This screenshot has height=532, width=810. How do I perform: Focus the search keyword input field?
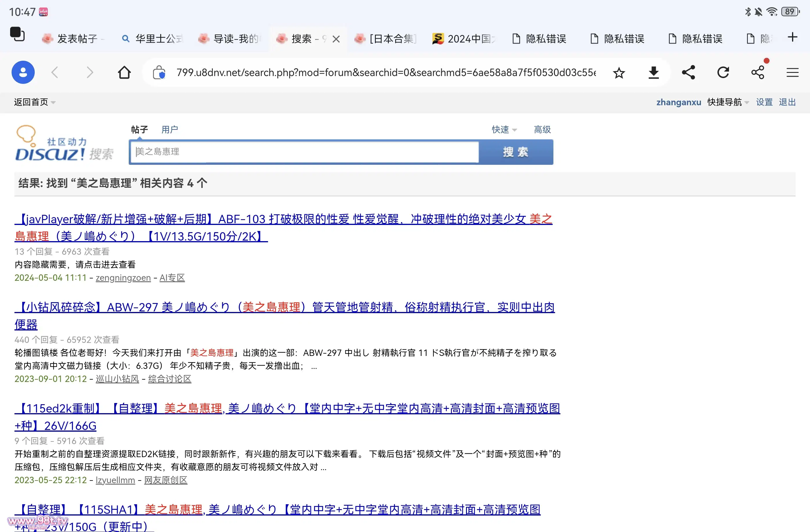pyautogui.click(x=304, y=152)
